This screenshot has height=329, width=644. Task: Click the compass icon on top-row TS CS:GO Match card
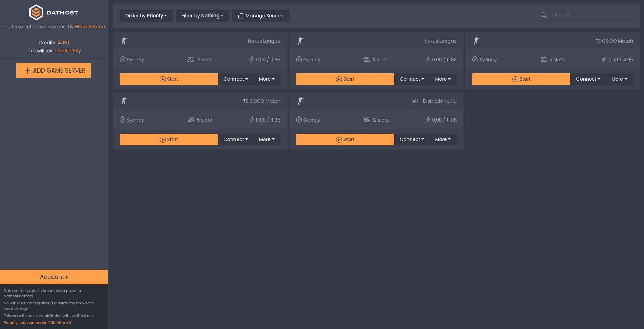[475, 60]
